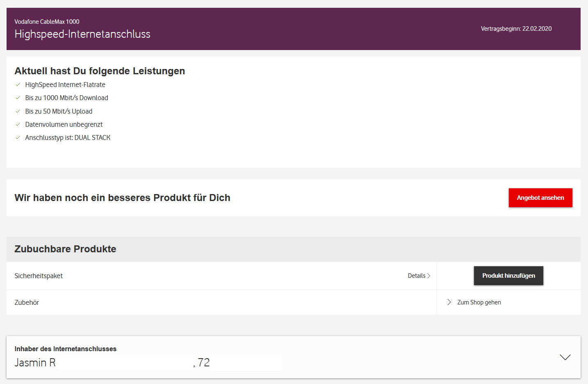Open the Details link for Sicherheitspaket

coord(417,276)
